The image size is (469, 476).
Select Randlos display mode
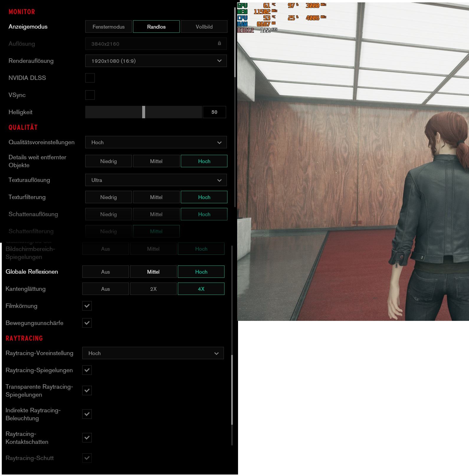point(156,27)
